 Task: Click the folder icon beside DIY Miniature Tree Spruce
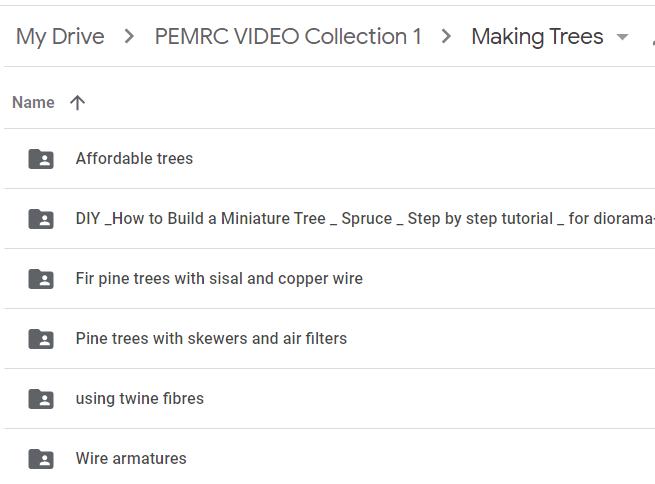point(41,219)
